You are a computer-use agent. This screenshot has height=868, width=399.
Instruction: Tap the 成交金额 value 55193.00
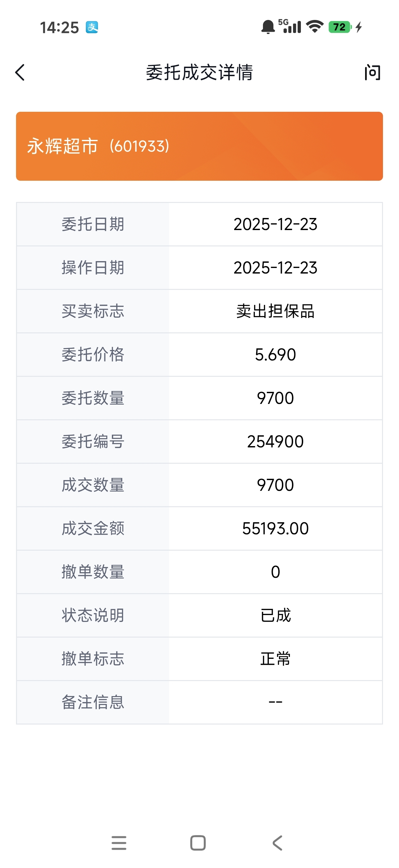tap(275, 528)
